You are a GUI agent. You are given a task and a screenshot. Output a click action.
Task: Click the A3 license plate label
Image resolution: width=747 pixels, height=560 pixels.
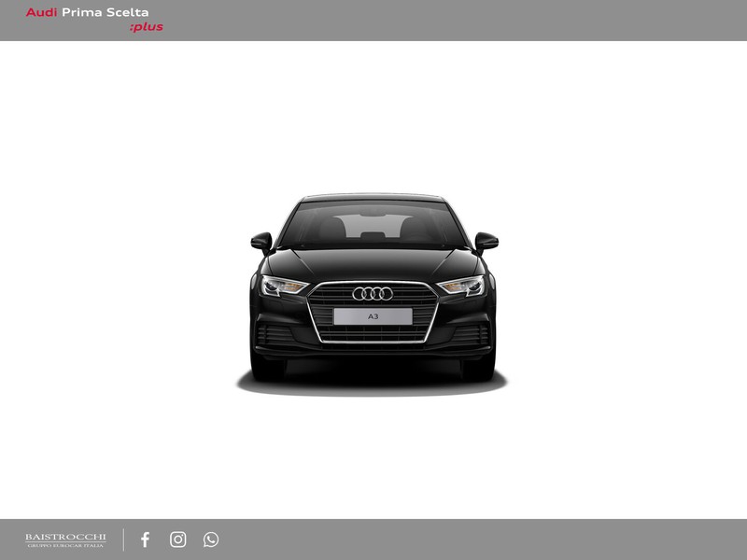click(x=373, y=316)
